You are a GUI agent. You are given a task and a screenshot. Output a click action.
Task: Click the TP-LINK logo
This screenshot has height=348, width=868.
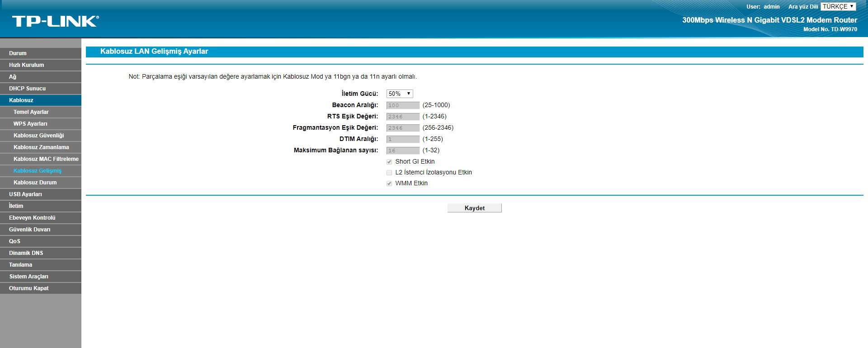56,21
